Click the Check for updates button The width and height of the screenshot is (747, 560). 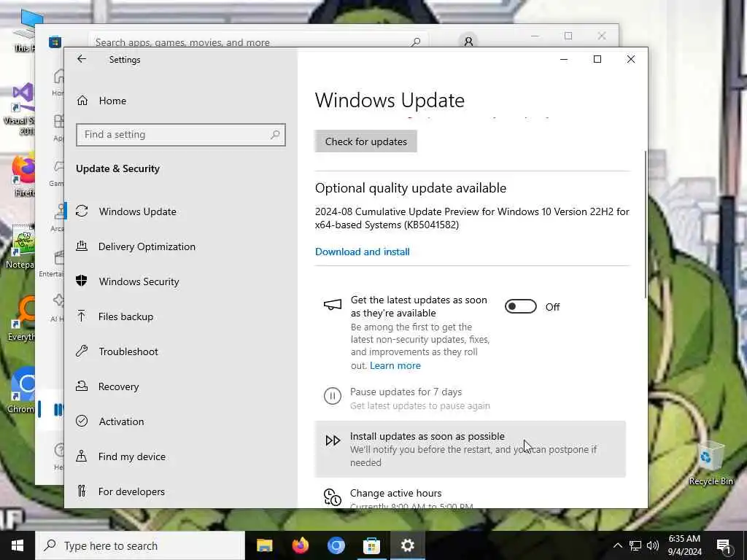coord(366,141)
